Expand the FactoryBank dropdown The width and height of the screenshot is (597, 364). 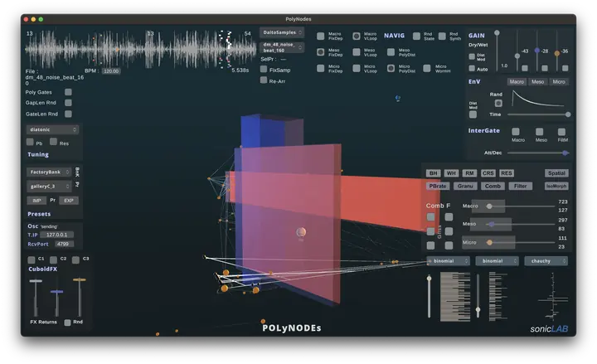point(49,172)
